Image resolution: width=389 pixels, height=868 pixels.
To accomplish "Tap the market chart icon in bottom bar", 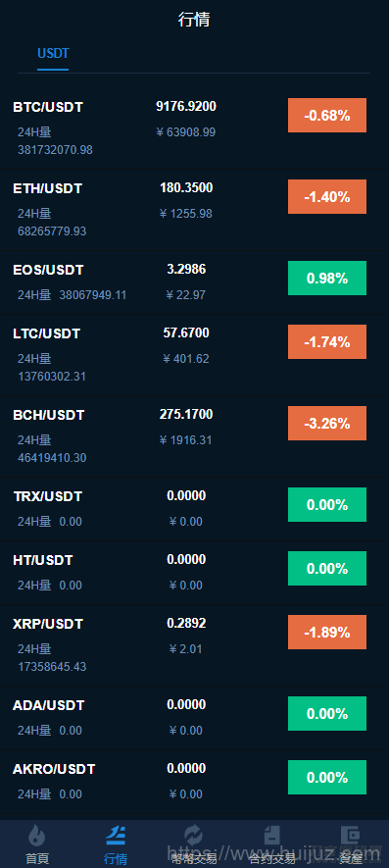I will 116,835.
